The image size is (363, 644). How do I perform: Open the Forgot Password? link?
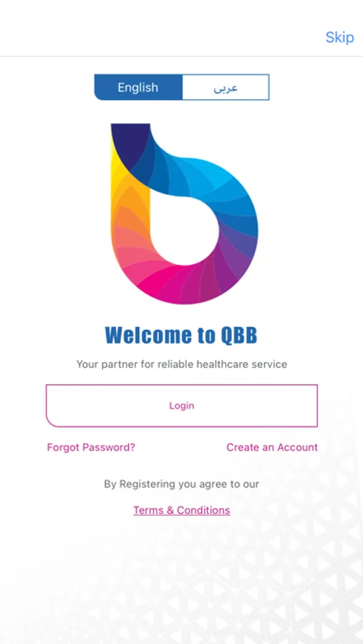point(91,447)
